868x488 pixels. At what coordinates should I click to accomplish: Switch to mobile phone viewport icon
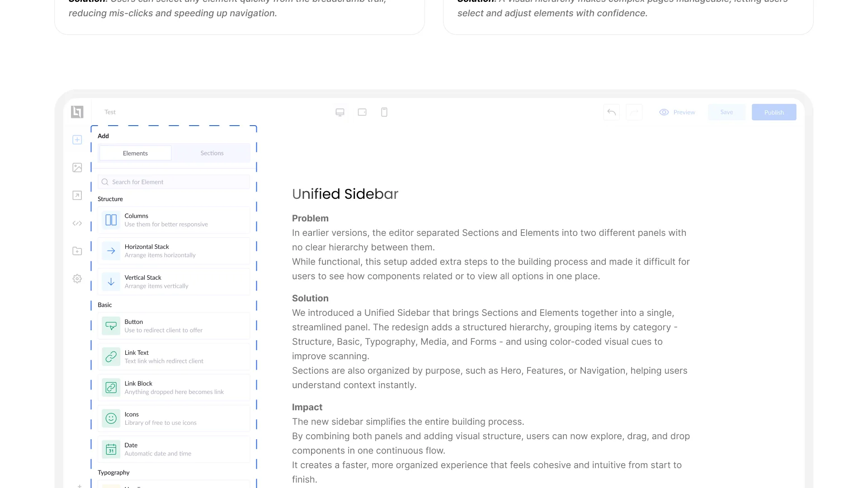[x=384, y=112]
